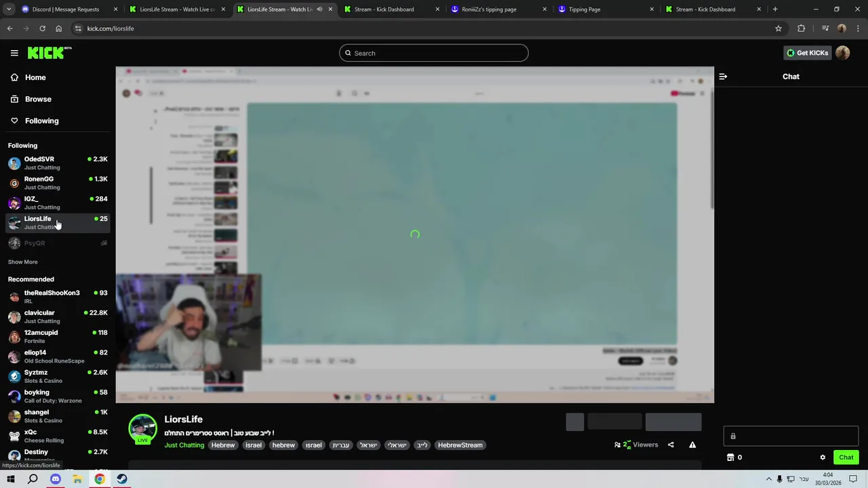Open Following in the sidebar
868x488 pixels.
(x=41, y=121)
